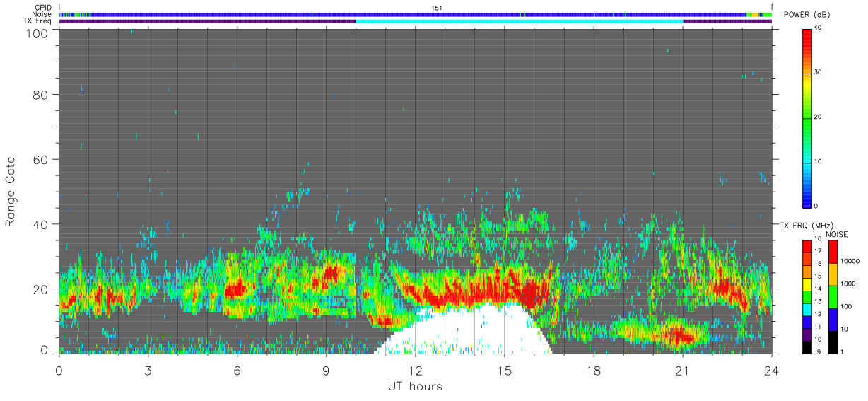Click the 9 tick on UT hours axis
The height and width of the screenshot is (401, 868).
pos(326,371)
